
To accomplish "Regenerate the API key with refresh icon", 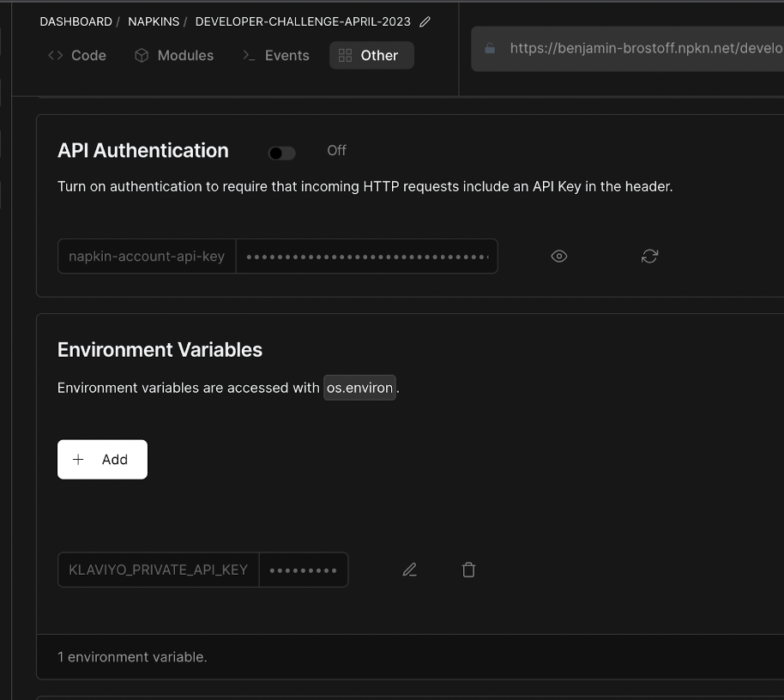I will [x=649, y=256].
